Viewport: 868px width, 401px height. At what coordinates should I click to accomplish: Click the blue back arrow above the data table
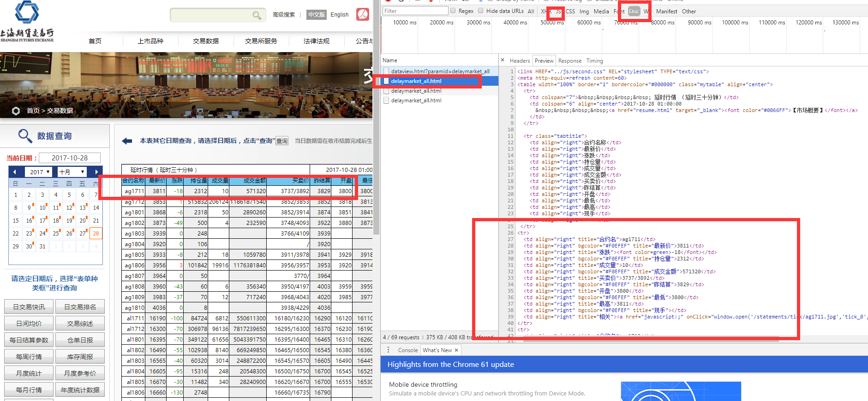point(127,141)
